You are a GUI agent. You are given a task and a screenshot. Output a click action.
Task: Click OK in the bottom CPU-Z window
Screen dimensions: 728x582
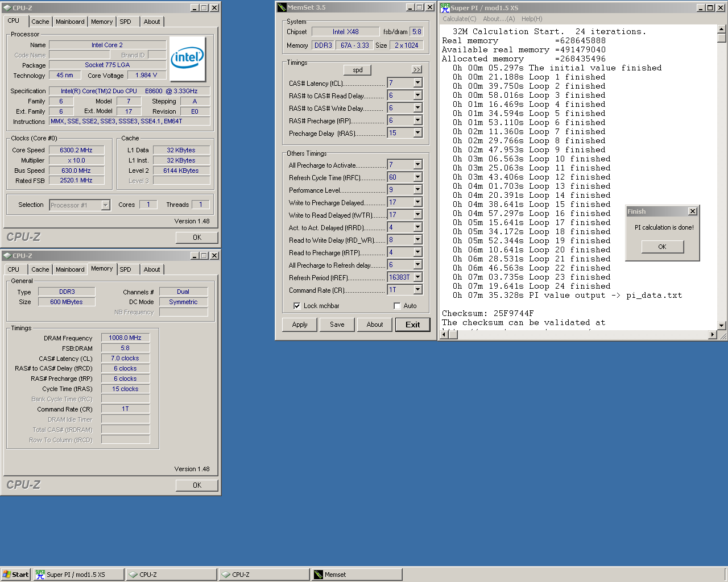197,485
